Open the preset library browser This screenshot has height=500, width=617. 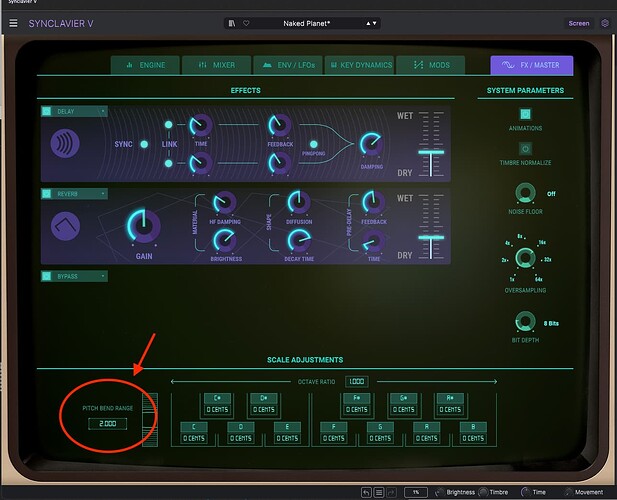(x=232, y=23)
